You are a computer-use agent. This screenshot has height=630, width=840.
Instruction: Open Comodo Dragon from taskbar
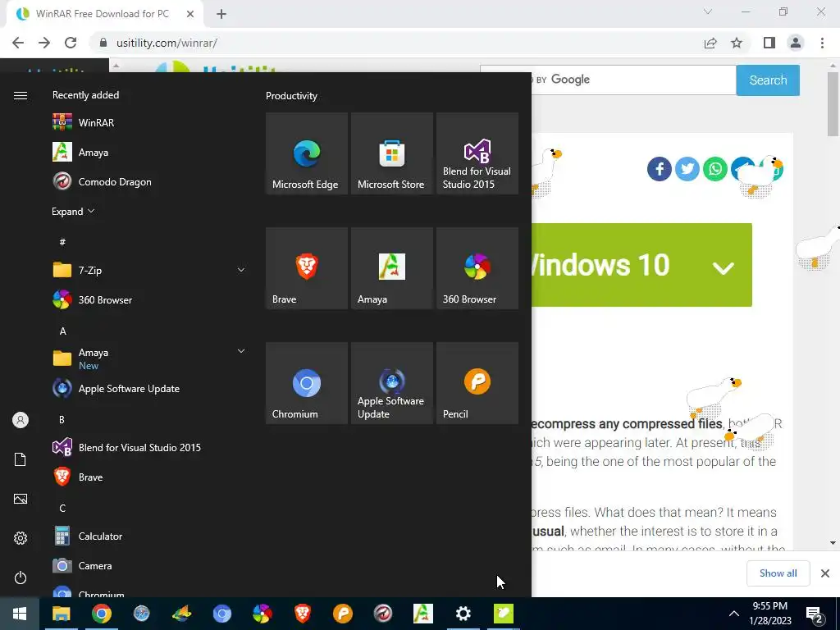coord(382,614)
